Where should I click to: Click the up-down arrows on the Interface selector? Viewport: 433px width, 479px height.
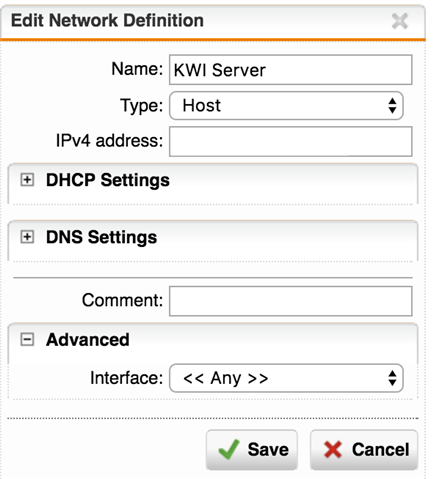(392, 378)
